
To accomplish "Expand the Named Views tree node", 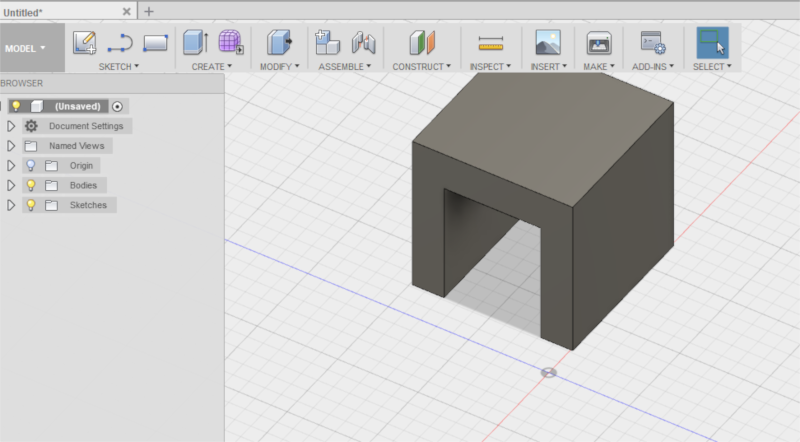I will (x=11, y=146).
